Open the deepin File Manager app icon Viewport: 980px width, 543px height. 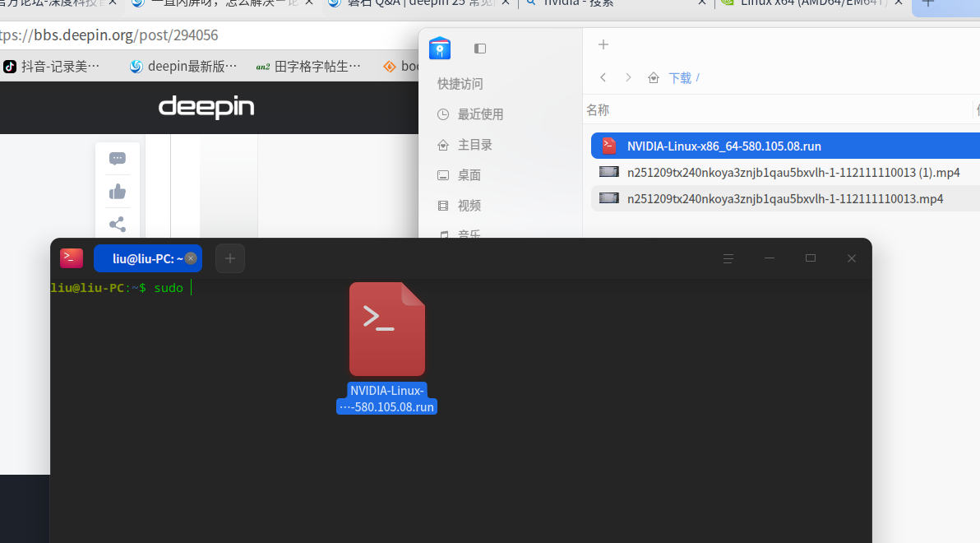click(x=440, y=49)
